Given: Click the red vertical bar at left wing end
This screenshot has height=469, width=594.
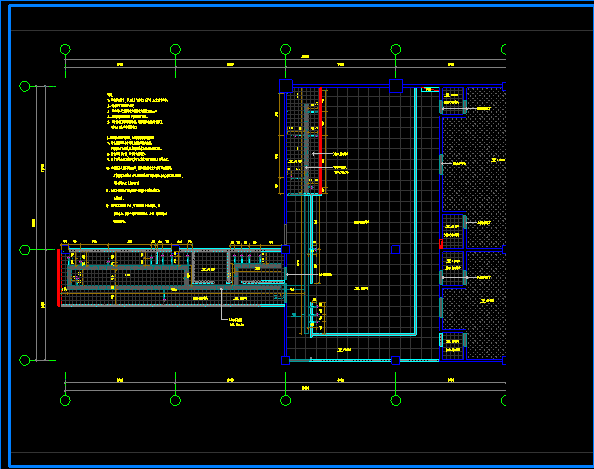Looking at the screenshot, I should click(x=58, y=277).
